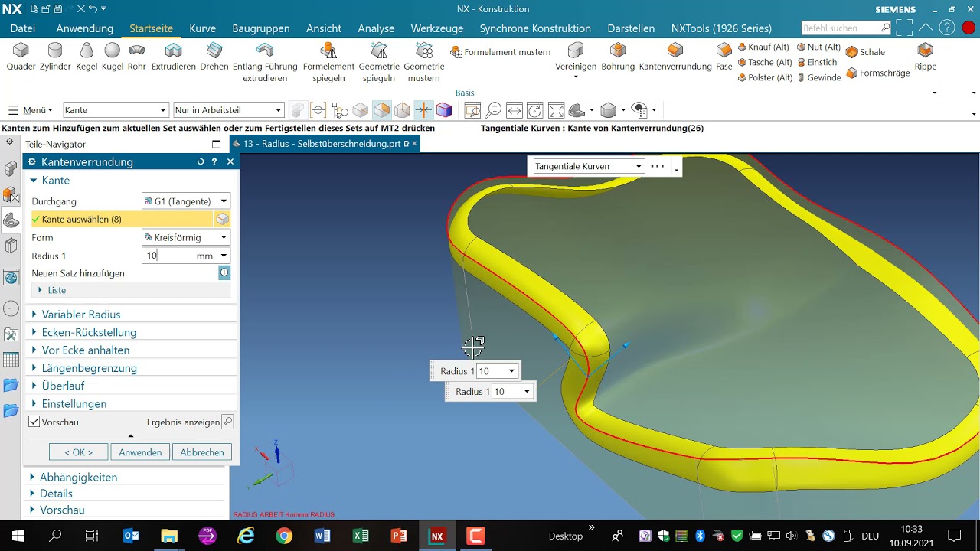Open Geometrie spiegeln tool
Screen dimensions: 980x551
coord(379,63)
